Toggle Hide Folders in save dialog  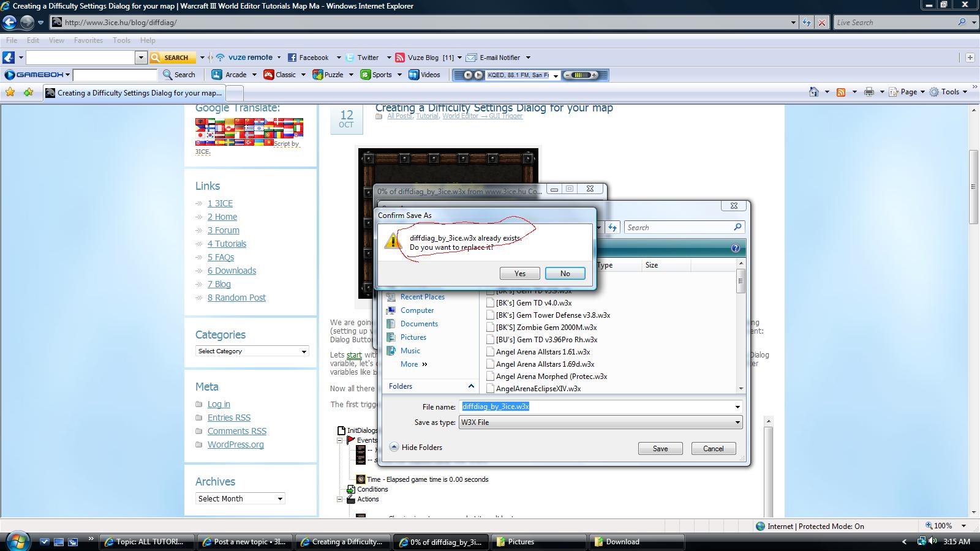click(416, 448)
